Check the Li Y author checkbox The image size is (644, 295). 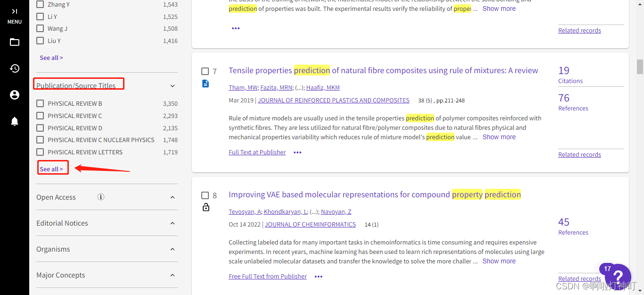click(x=40, y=17)
